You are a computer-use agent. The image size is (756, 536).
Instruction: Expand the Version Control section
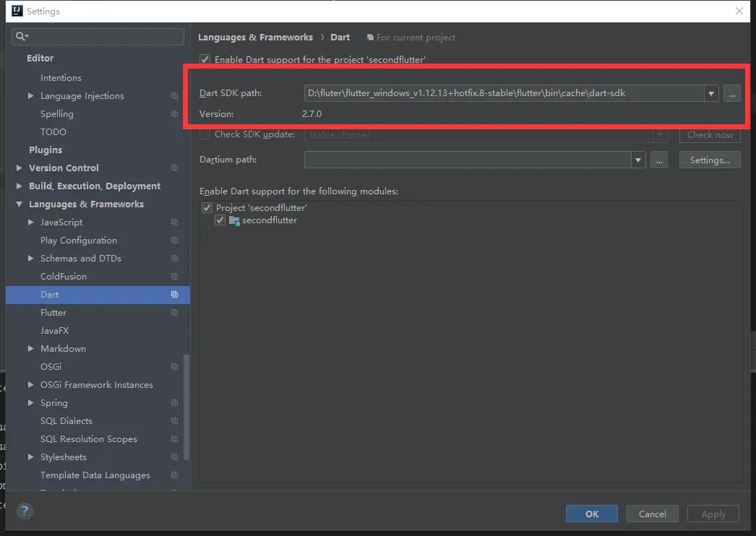pyautogui.click(x=19, y=168)
